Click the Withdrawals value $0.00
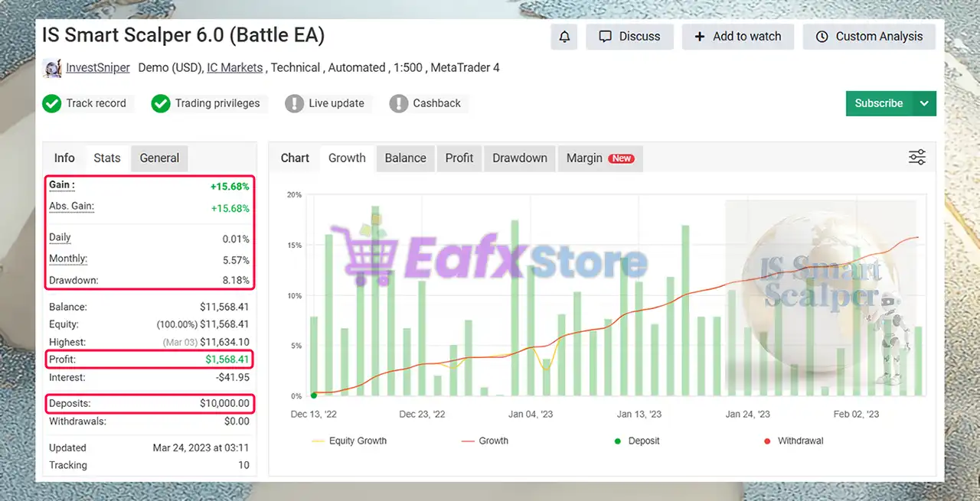This screenshot has height=501, width=980. tap(237, 421)
